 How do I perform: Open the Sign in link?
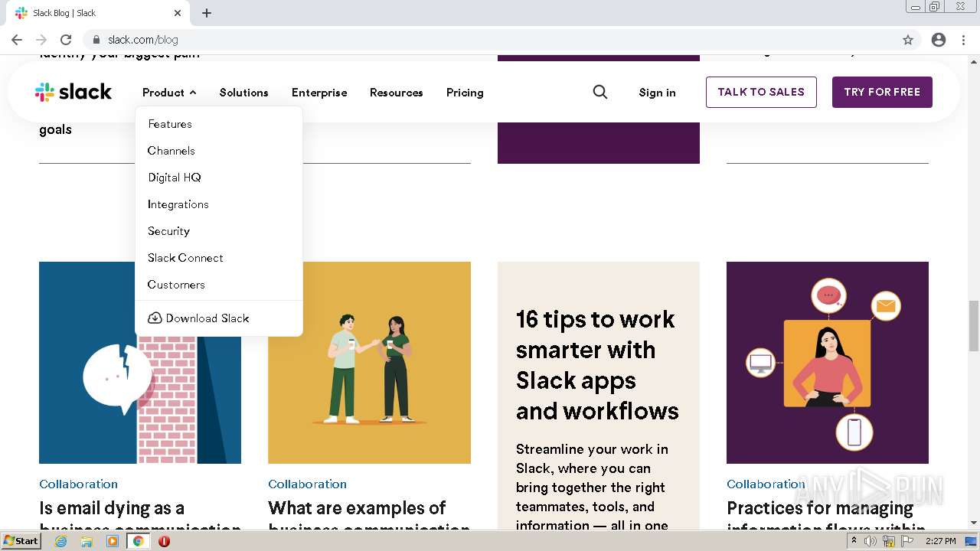click(x=657, y=93)
